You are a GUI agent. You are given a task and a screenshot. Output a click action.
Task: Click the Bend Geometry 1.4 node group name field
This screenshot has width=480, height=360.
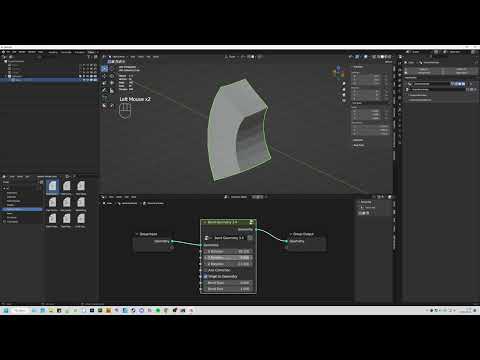tap(229, 238)
